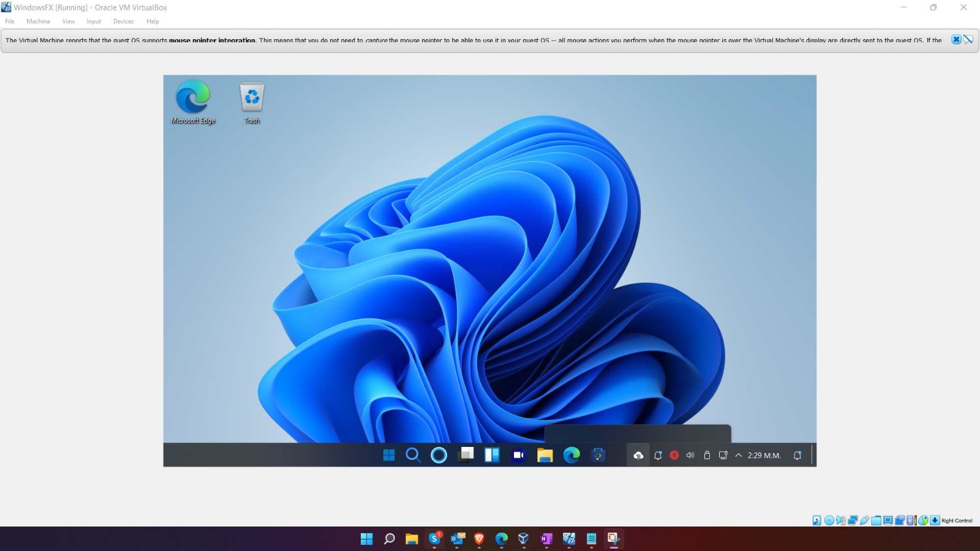The image size is (980, 551).
Task: Click the guest battery tray icon
Action: point(707,455)
